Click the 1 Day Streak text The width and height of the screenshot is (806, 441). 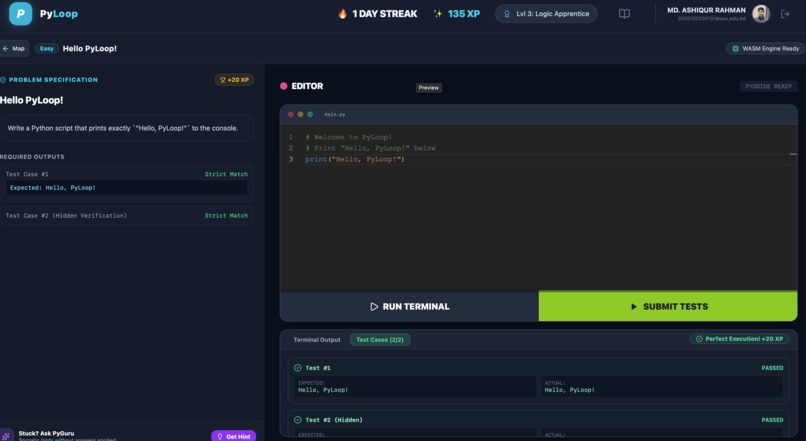click(x=384, y=14)
